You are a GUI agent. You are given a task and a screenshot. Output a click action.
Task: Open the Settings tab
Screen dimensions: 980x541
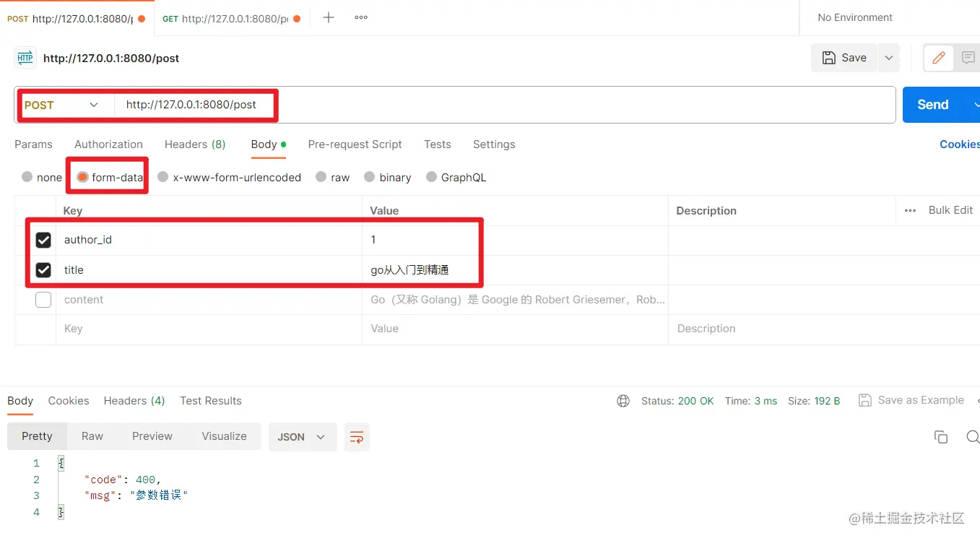tap(494, 144)
